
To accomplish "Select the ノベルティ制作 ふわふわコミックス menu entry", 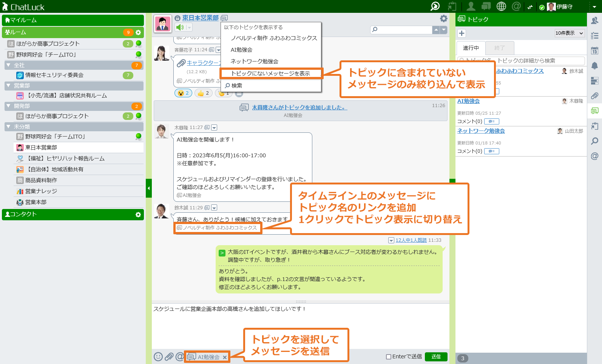I will pos(274,38).
